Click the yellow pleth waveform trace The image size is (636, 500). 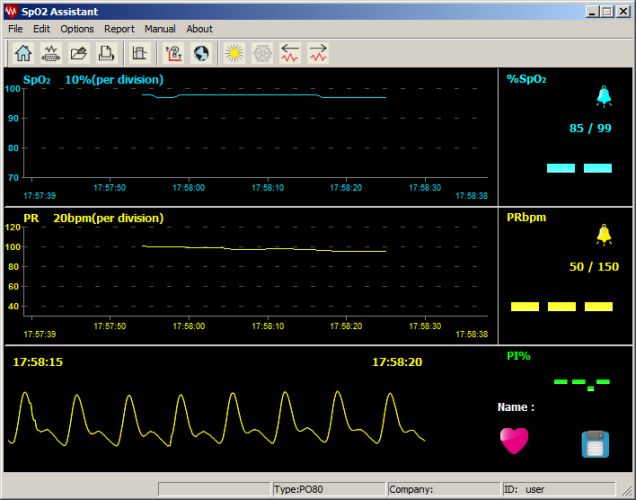[x=216, y=418]
